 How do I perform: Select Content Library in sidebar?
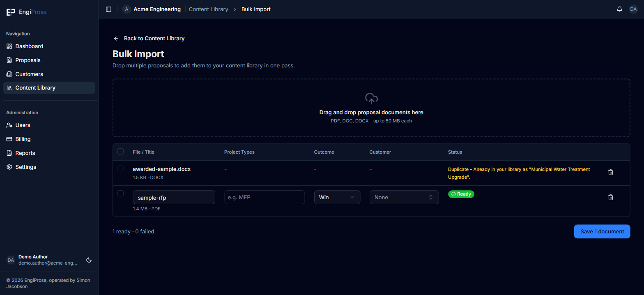(x=49, y=88)
